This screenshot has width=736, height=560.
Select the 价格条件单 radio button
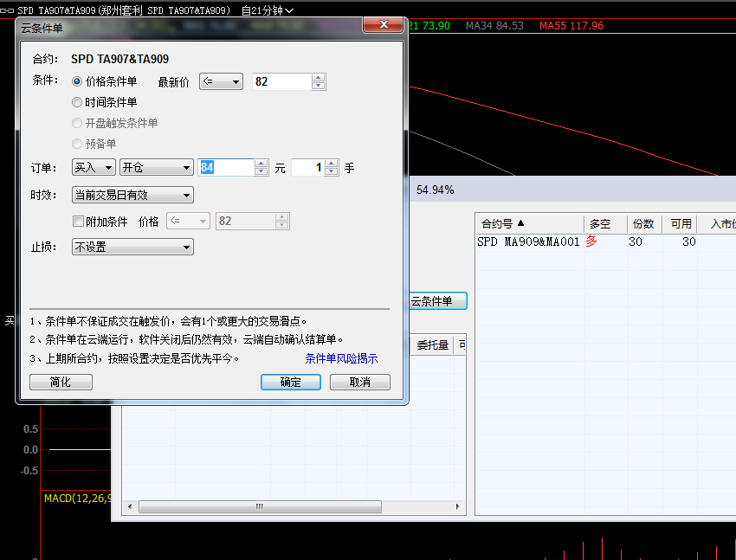(x=77, y=81)
